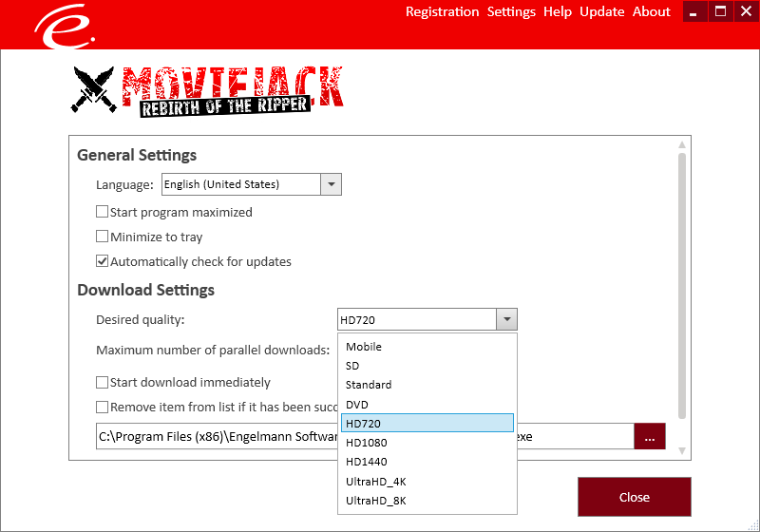Click the window resize grip corner

pyautogui.click(x=753, y=525)
